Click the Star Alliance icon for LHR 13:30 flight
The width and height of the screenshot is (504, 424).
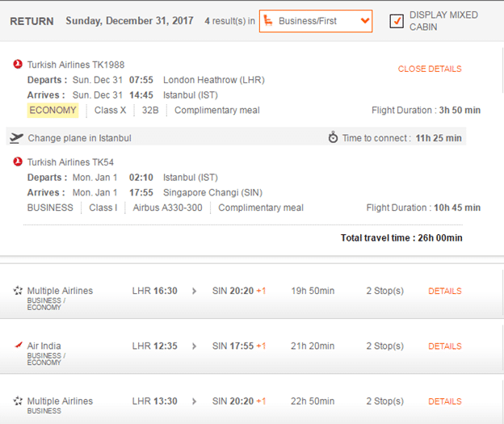coord(18,401)
